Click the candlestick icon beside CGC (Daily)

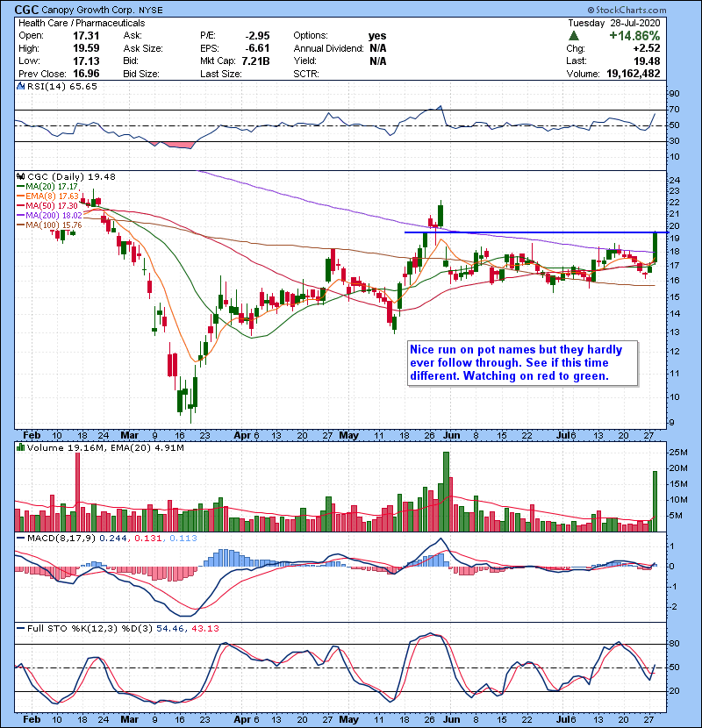pos(20,176)
